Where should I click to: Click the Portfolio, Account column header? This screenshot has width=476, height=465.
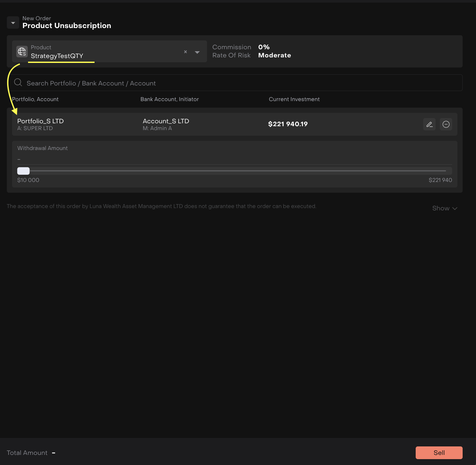[35, 99]
